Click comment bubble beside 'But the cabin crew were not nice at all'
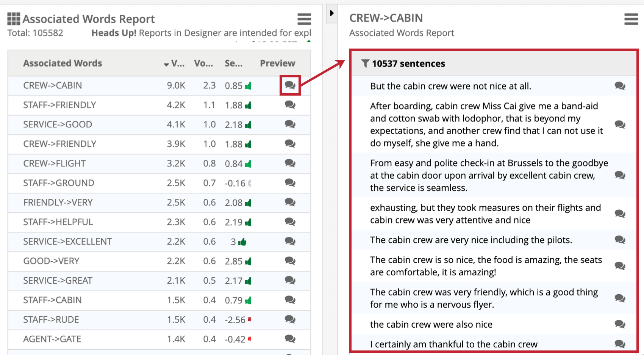Viewport: 644px width, 355px height. click(620, 86)
